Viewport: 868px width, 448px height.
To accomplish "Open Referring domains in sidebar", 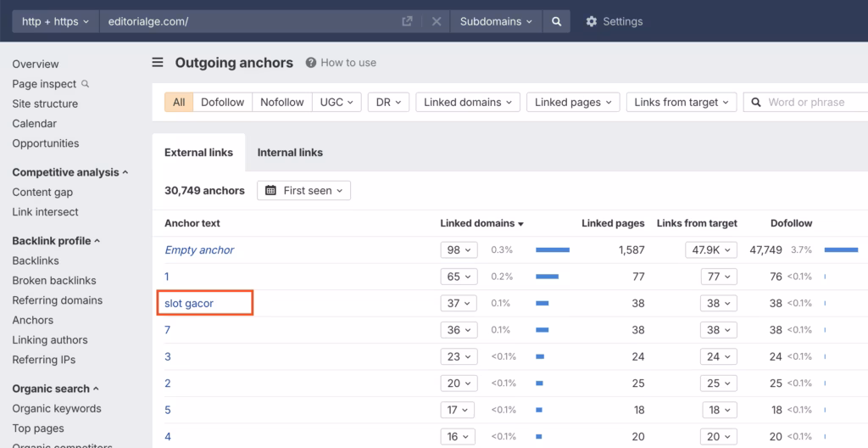I will click(57, 300).
